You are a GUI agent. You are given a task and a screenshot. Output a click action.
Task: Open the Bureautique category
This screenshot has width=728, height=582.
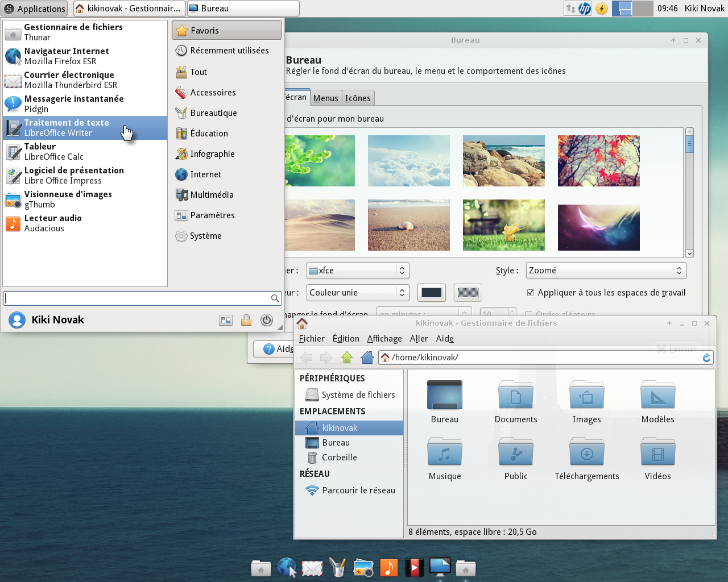pyautogui.click(x=227, y=113)
